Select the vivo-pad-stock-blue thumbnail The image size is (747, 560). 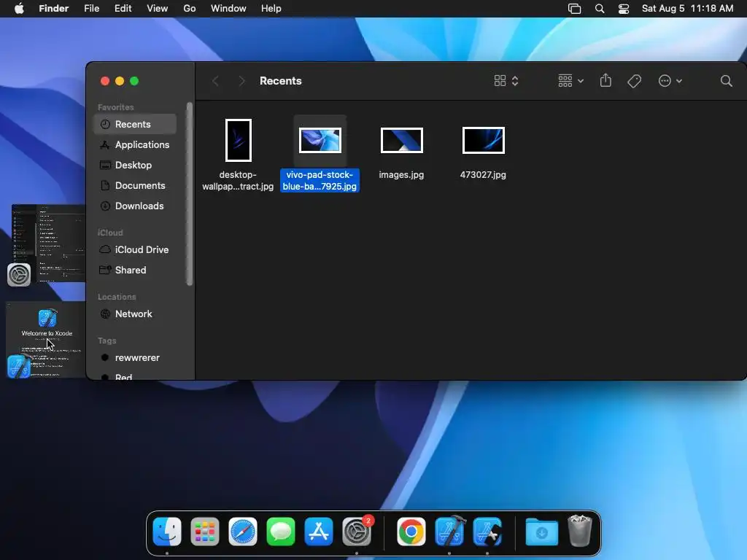(x=320, y=141)
